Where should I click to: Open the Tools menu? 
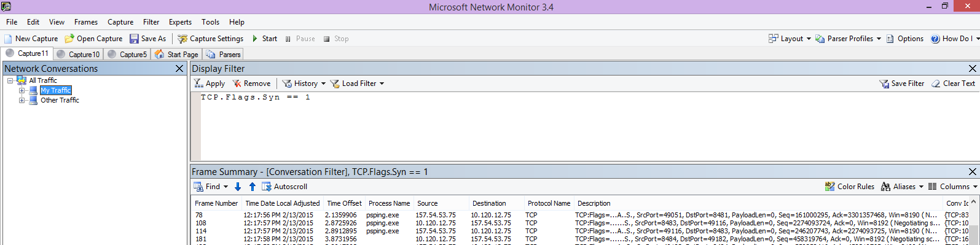click(x=210, y=22)
